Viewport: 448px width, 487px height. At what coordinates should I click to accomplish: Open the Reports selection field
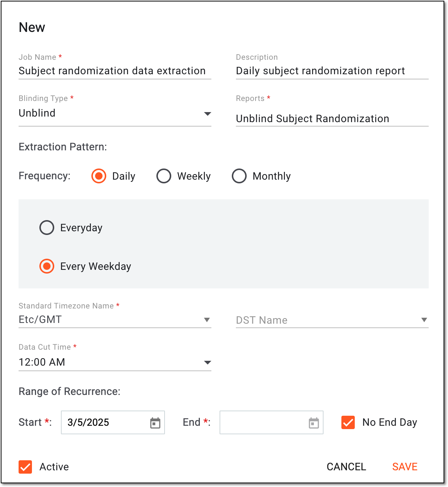pyautogui.click(x=332, y=118)
